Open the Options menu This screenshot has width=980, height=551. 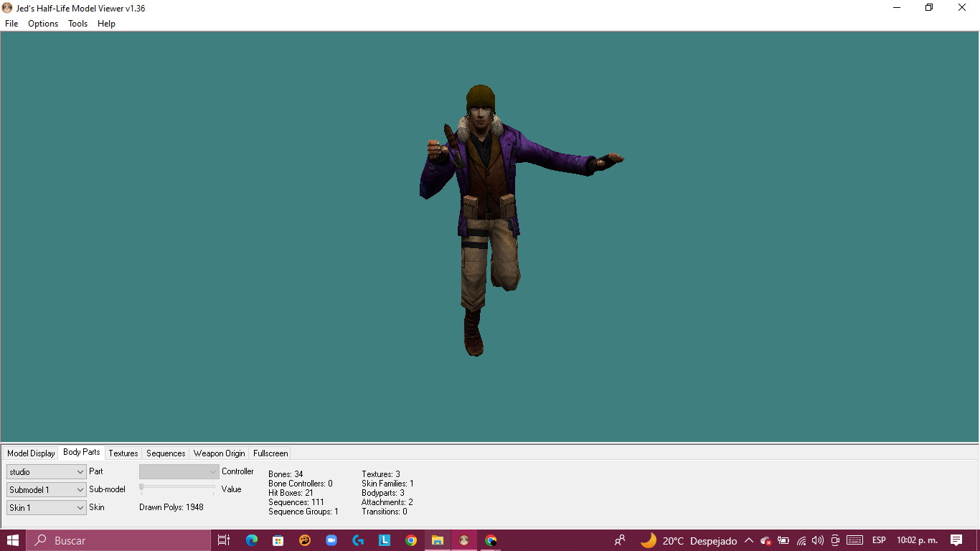coord(42,24)
